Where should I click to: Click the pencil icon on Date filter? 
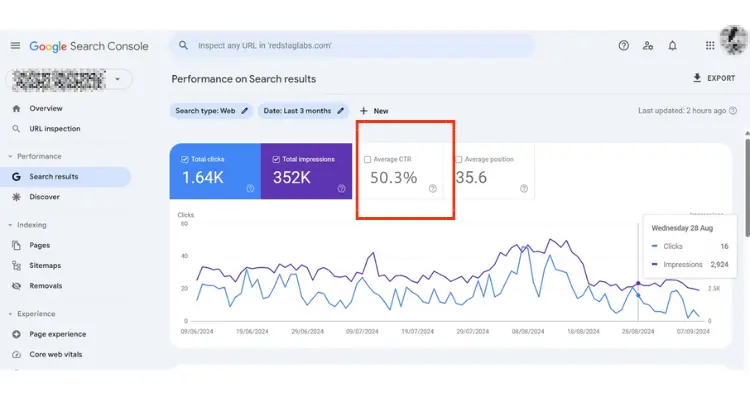tap(341, 111)
